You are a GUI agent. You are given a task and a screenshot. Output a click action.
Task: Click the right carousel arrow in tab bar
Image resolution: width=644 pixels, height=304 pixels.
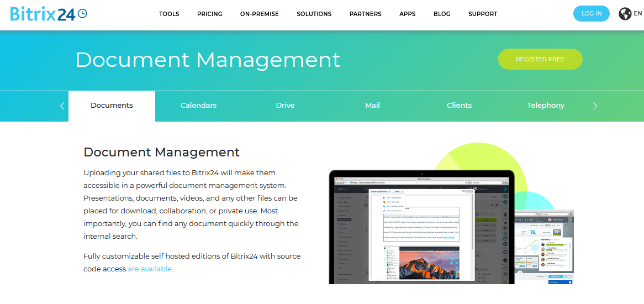click(x=595, y=106)
